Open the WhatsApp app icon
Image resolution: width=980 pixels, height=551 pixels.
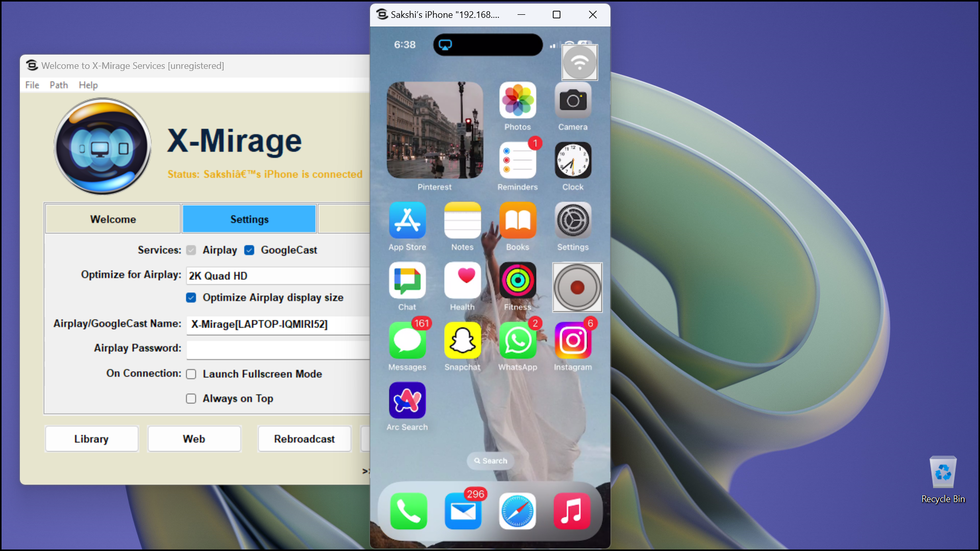point(518,341)
